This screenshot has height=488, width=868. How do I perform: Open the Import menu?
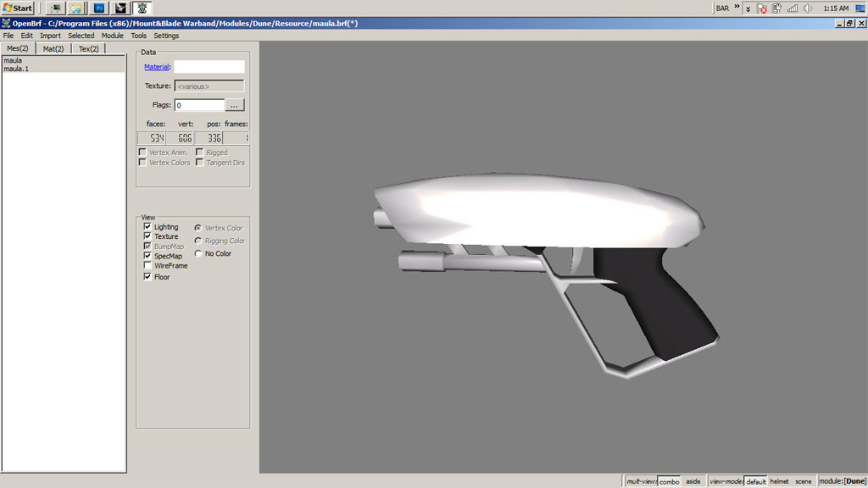pos(50,36)
